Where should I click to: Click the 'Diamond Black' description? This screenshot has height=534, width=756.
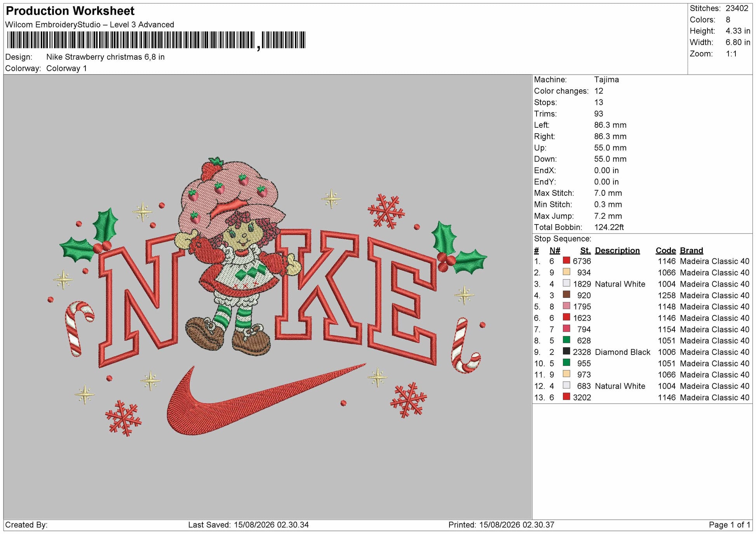tap(622, 352)
